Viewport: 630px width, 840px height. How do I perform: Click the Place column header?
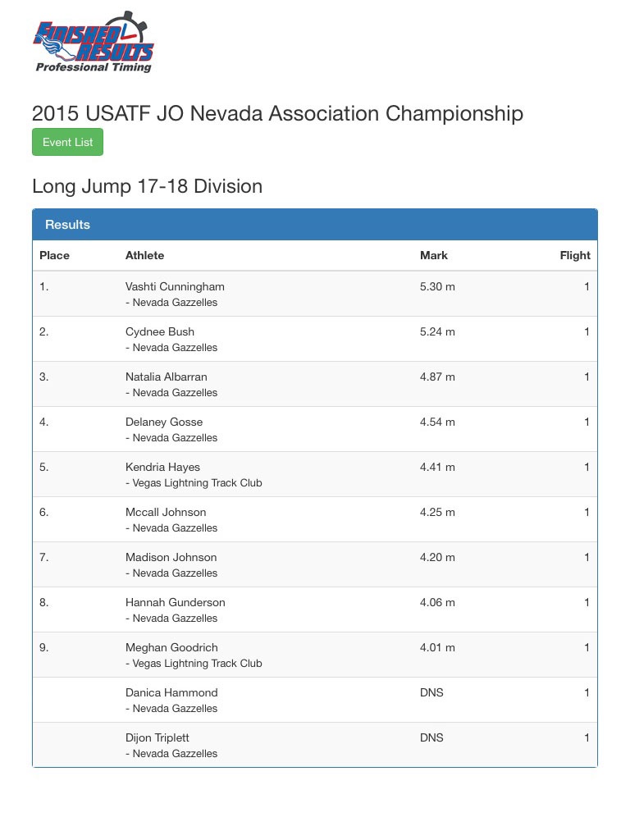point(54,255)
